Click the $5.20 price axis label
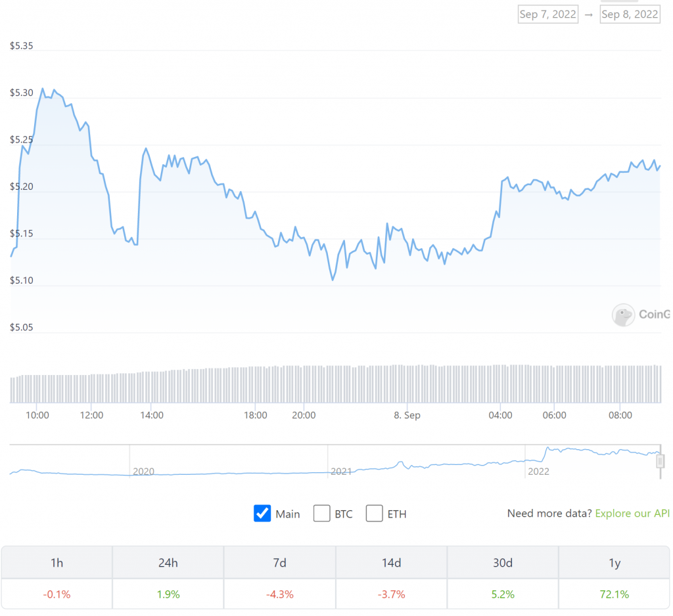 point(22,187)
